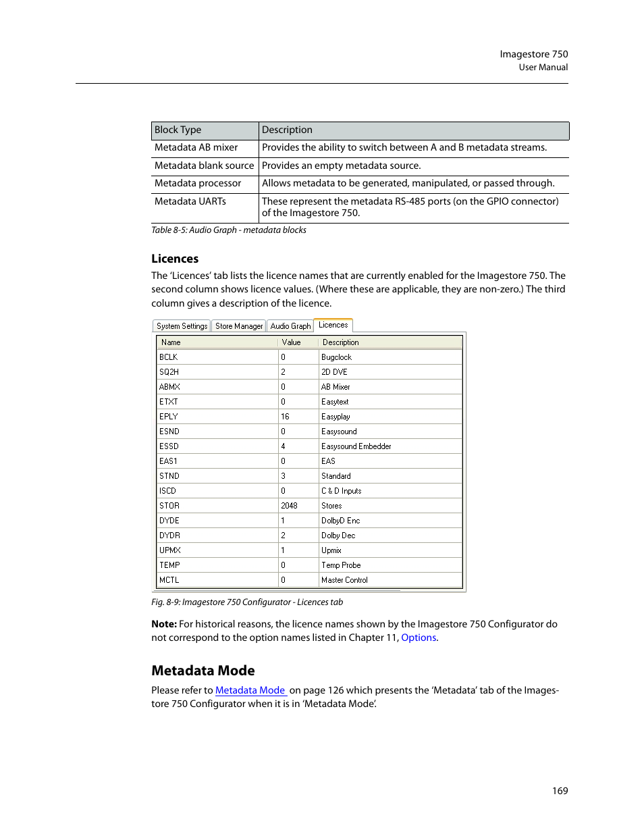The width and height of the screenshot is (644, 834).
Task: Click the Name column header
Action: tap(217, 342)
